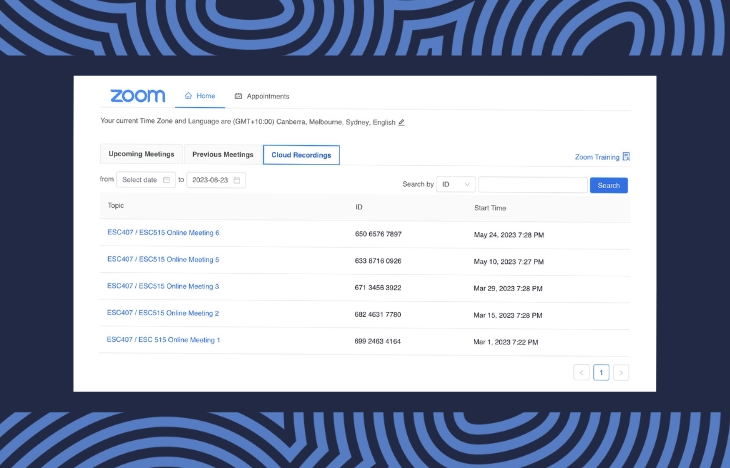Image resolution: width=730 pixels, height=468 pixels.
Task: Click meeting ID 899 2463 4164
Action: coord(378,341)
